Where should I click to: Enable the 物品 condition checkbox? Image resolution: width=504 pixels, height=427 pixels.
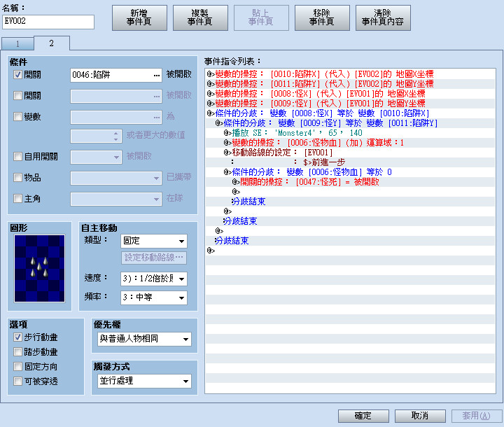point(17,178)
